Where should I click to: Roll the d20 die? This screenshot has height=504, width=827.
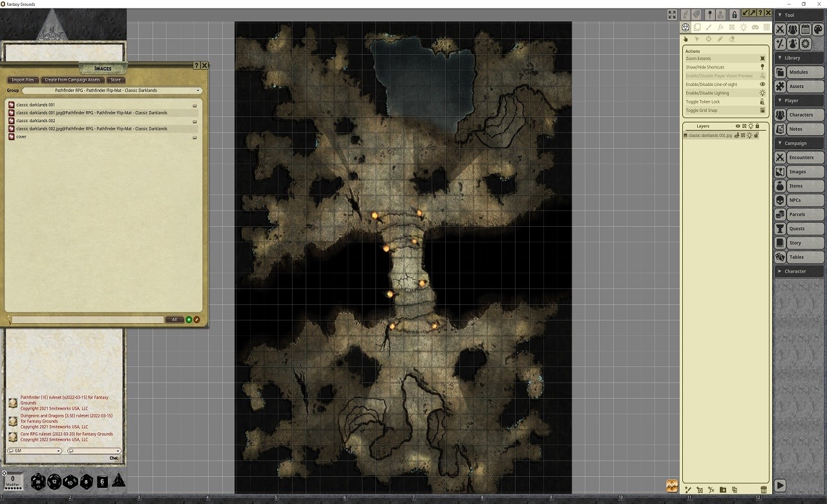[39, 481]
